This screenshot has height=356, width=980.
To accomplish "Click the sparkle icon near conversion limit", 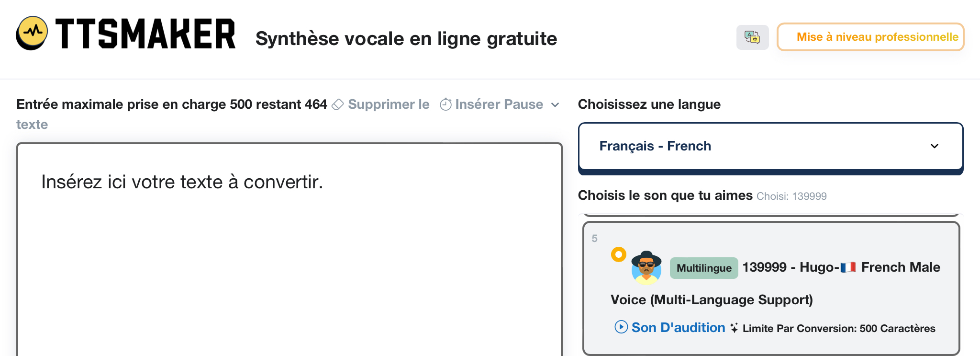I will point(734,328).
